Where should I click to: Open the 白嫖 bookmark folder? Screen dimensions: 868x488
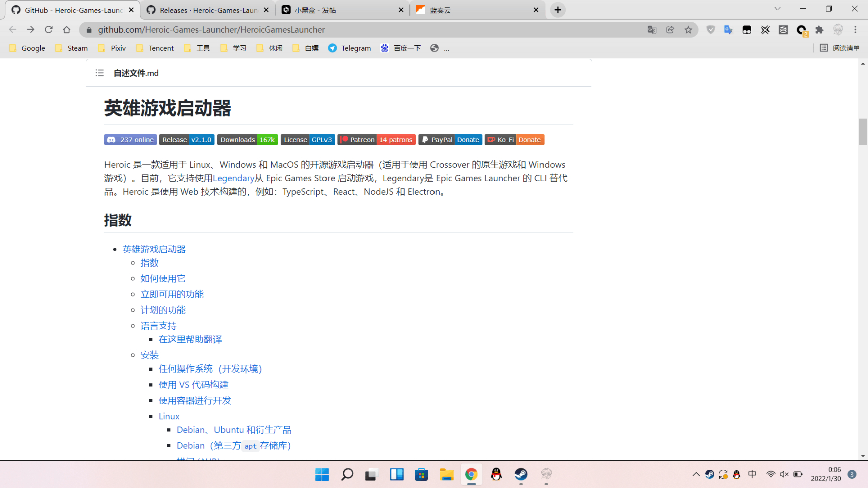click(x=306, y=48)
